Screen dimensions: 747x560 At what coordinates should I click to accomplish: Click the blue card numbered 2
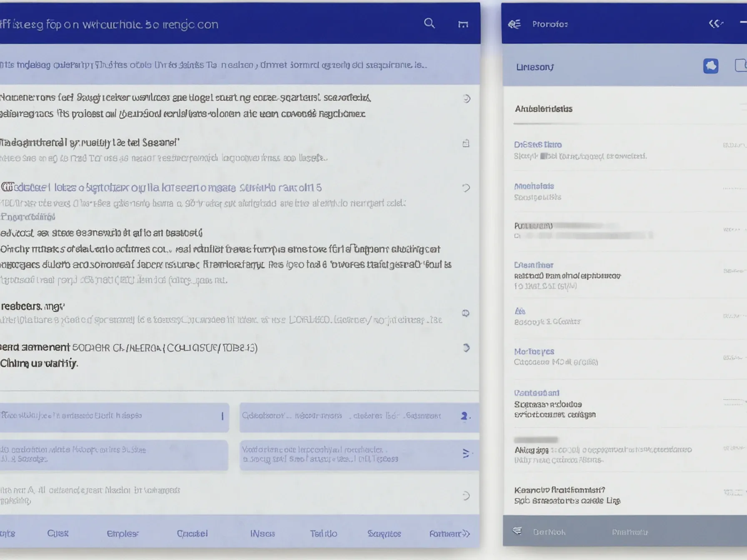click(359, 416)
